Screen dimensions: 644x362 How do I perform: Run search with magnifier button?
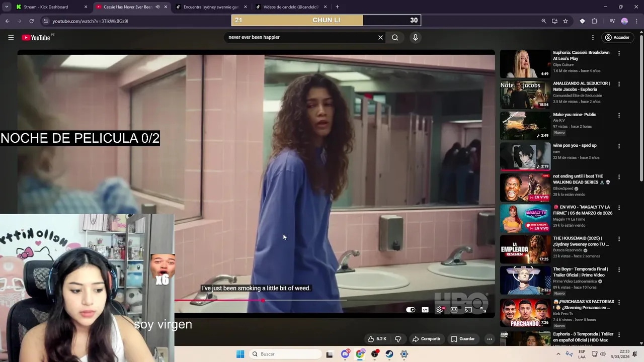pos(395,37)
